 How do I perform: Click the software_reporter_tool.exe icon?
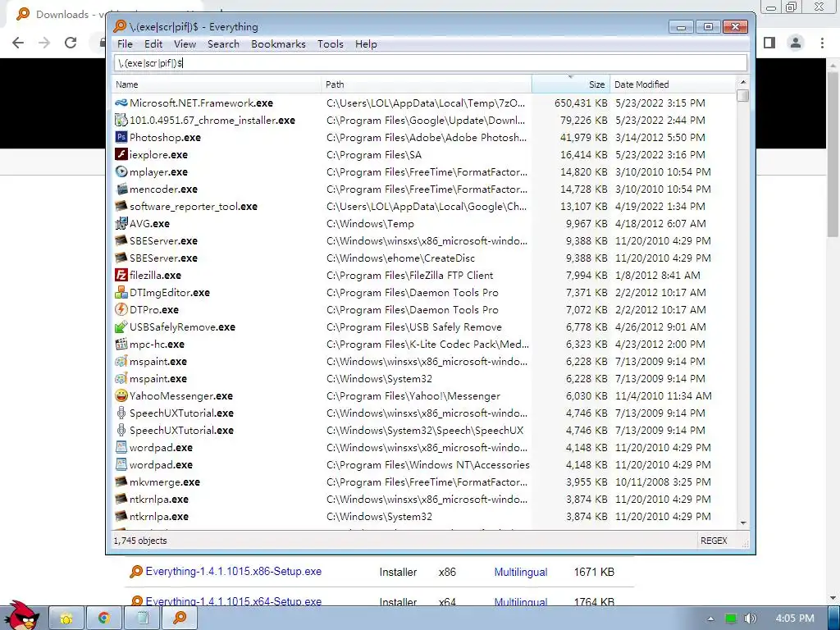(121, 206)
